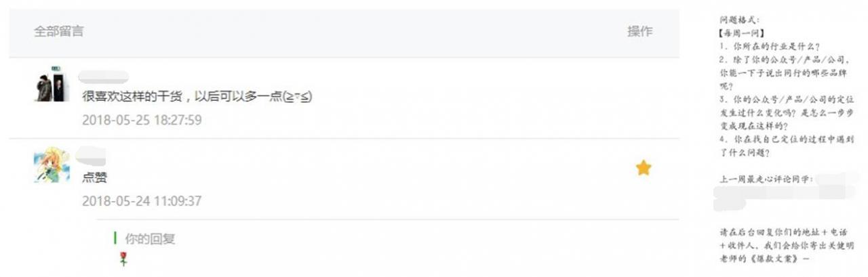Click the 上一周最走心评论同学 line

(x=767, y=179)
